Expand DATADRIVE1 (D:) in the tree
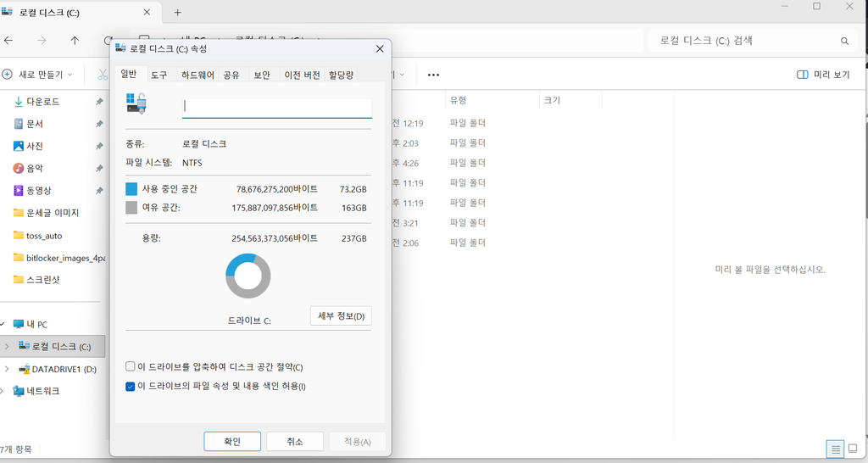The width and height of the screenshot is (868, 463). point(7,368)
